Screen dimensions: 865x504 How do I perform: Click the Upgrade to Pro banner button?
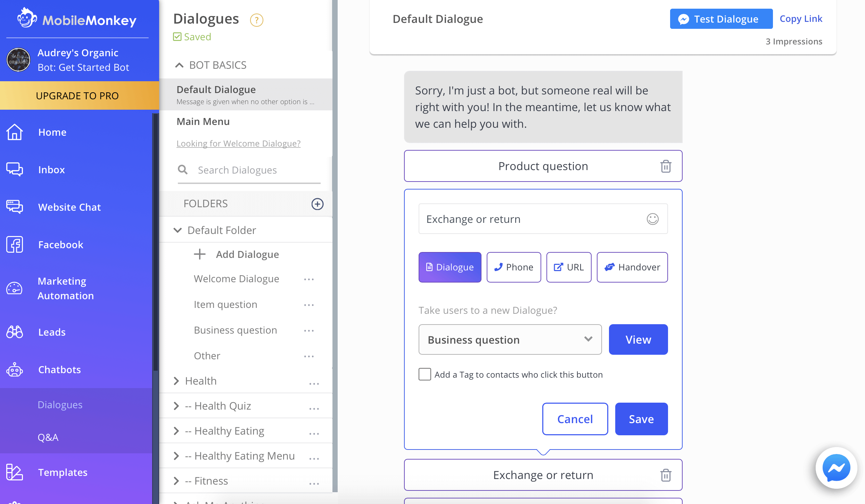point(77,95)
